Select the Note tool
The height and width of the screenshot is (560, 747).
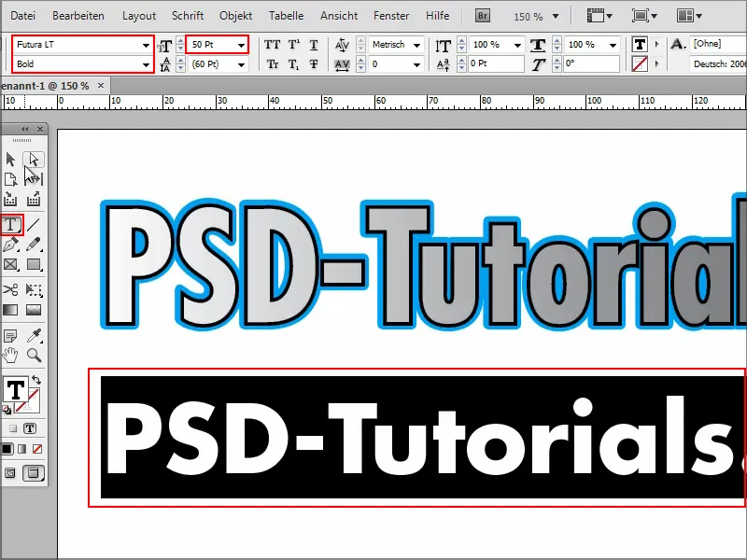[x=10, y=336]
